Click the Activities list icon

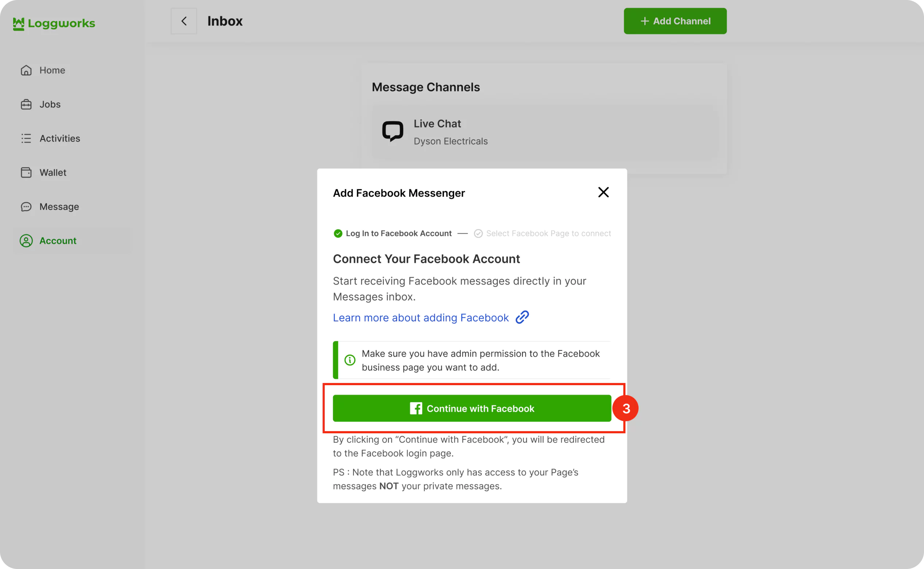pyautogui.click(x=26, y=139)
